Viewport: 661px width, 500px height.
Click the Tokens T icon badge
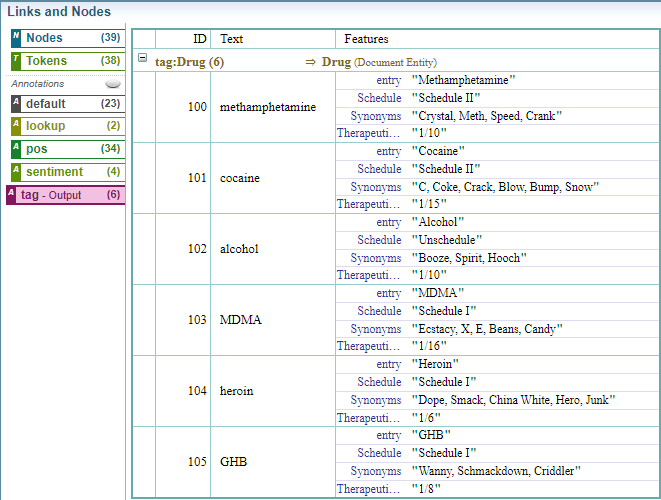coord(16,61)
